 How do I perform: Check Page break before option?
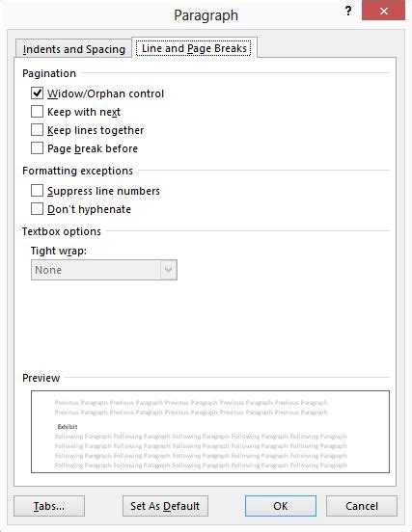tap(37, 147)
